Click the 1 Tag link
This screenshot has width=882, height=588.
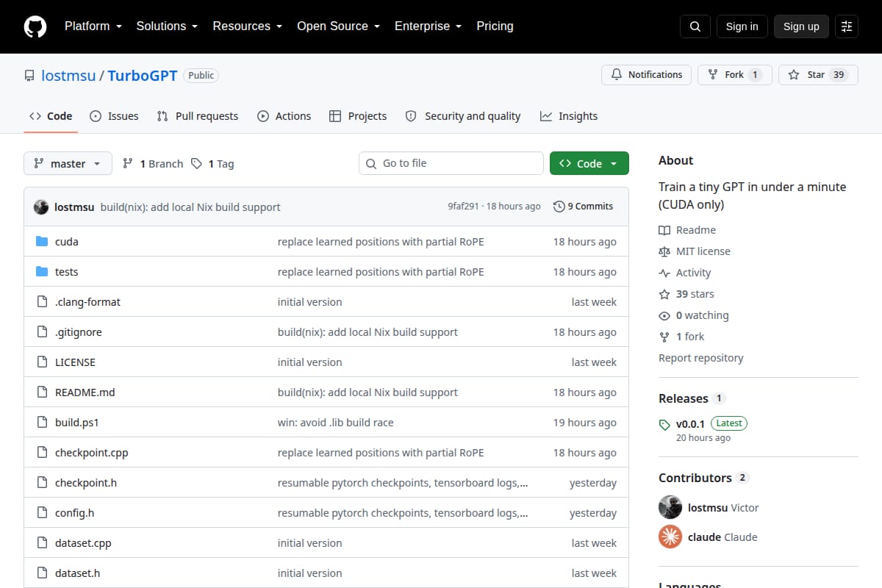212,164
